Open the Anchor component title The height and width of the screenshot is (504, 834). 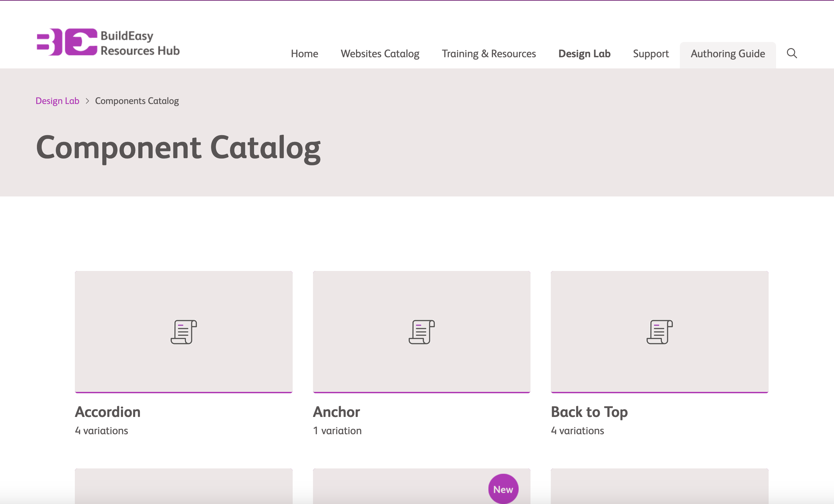pos(336,412)
